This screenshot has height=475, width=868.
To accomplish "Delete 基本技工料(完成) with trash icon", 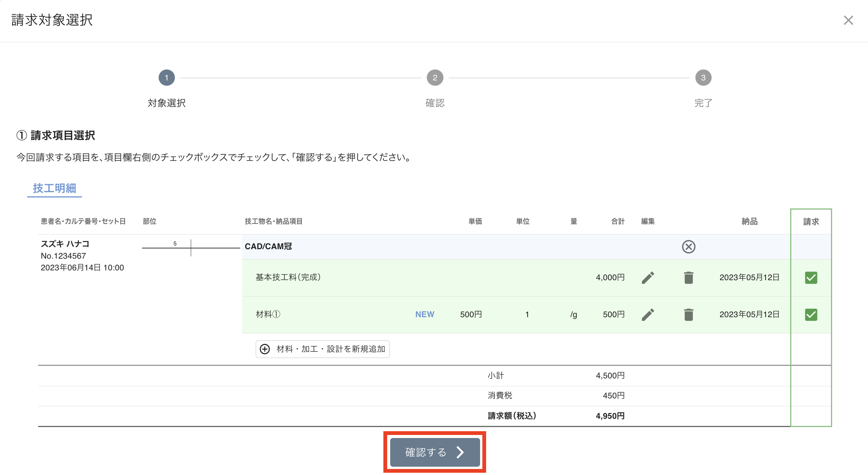I will pyautogui.click(x=689, y=278).
